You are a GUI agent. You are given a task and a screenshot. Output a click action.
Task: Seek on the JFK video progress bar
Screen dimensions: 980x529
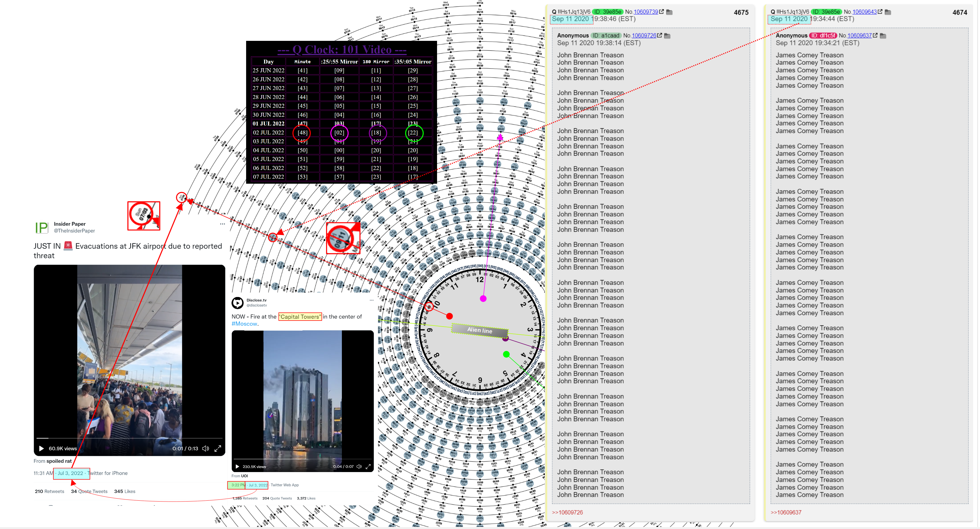point(129,438)
